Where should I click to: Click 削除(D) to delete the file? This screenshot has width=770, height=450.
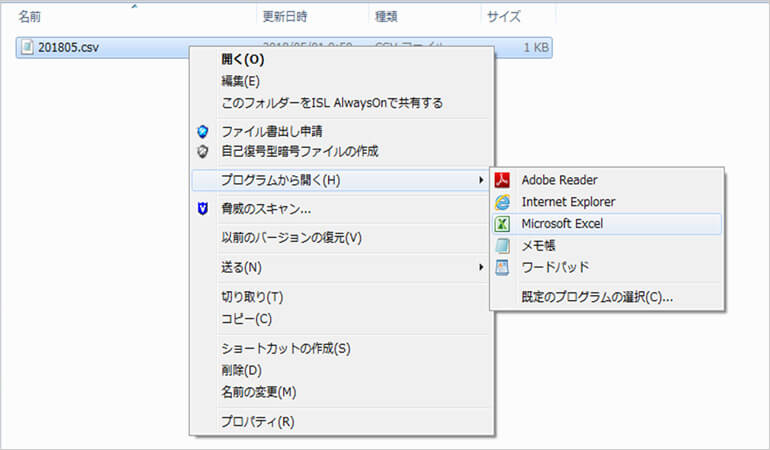(245, 370)
